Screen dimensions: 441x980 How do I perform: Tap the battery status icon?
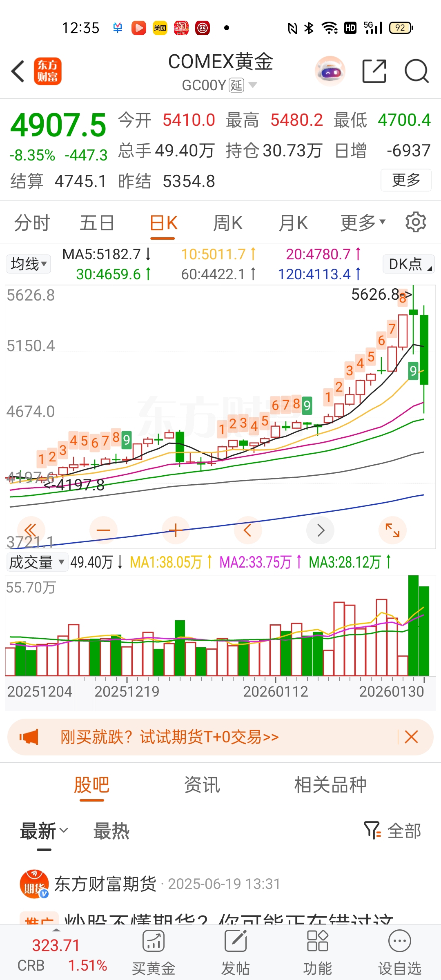pyautogui.click(x=401, y=28)
